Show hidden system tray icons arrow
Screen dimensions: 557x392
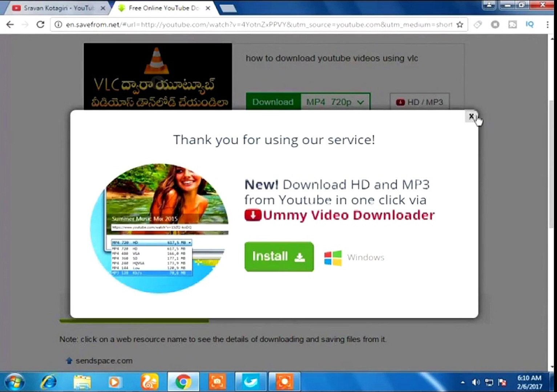(462, 382)
